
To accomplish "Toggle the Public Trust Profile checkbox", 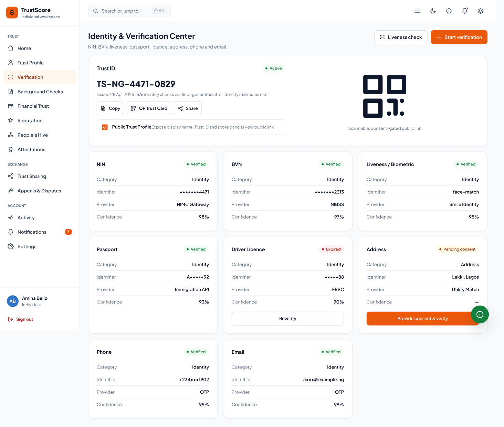I will [x=105, y=127].
